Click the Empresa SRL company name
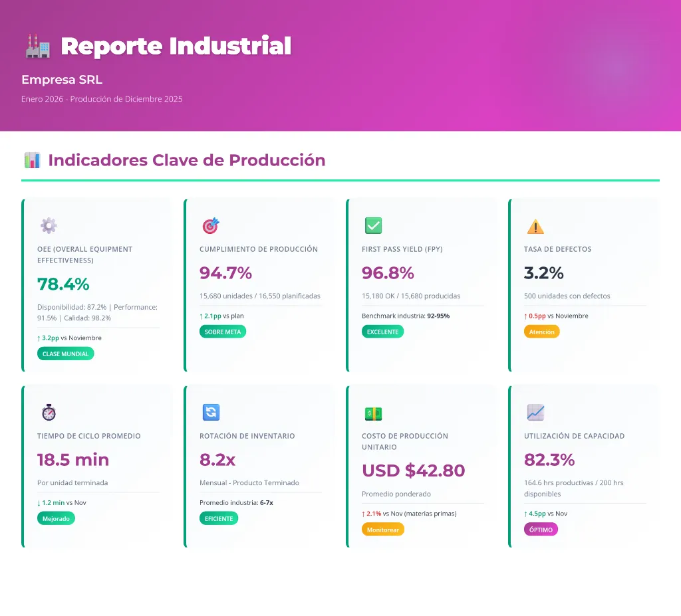Image resolution: width=681 pixels, height=616 pixels. coord(62,80)
